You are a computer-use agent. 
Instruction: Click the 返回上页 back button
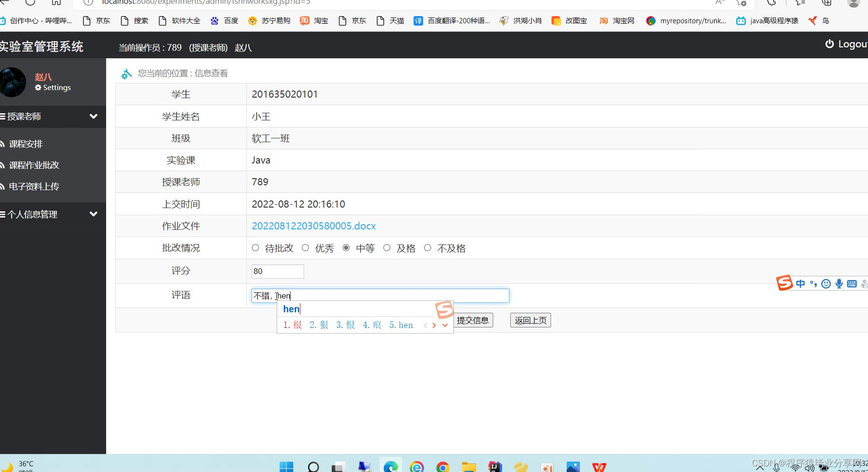[531, 320]
